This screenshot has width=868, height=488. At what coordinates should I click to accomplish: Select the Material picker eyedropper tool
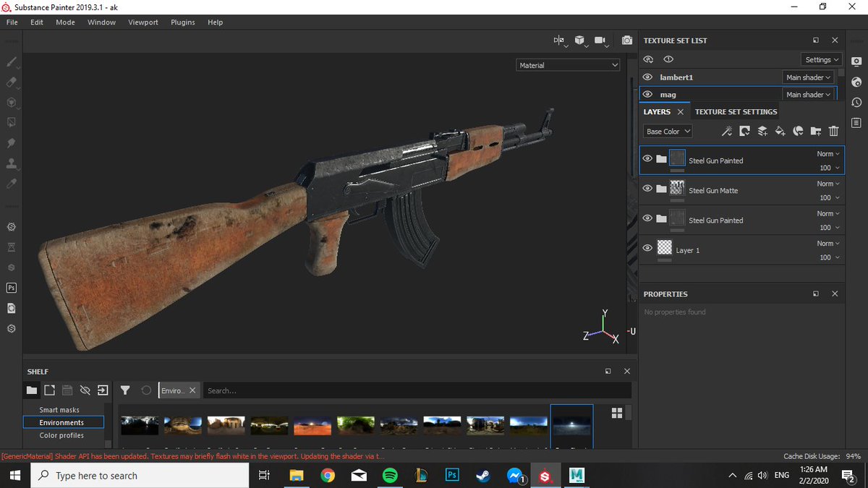11,184
